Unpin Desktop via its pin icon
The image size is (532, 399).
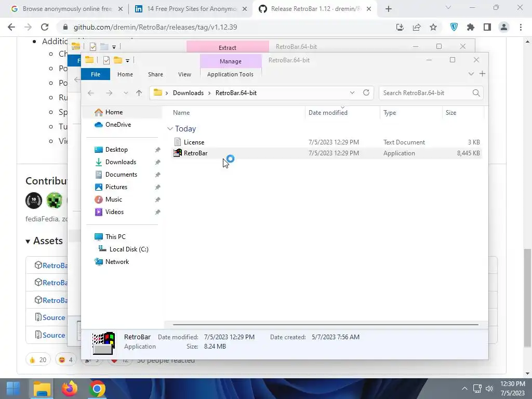pos(158,150)
